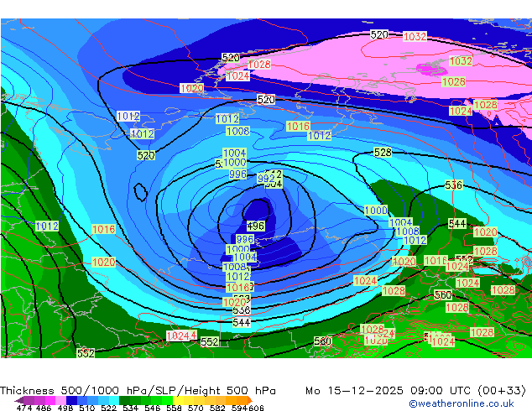Select the darkest green swatch above 534
Screen dimensions: 532x411
pyautogui.click(x=124, y=400)
